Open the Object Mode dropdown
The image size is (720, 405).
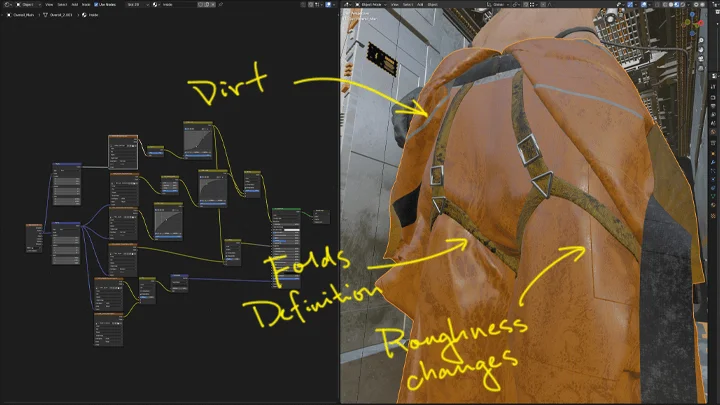371,5
